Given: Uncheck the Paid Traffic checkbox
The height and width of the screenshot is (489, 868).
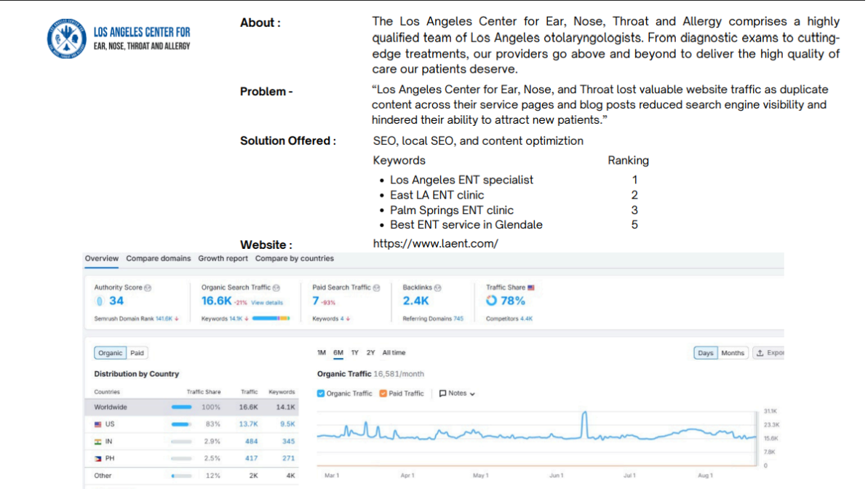Looking at the screenshot, I should [383, 394].
